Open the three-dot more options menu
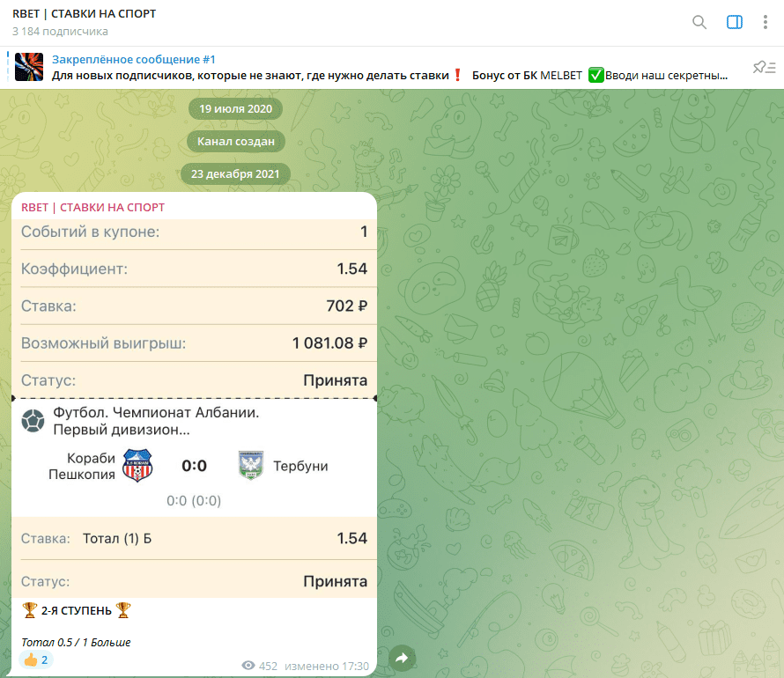The image size is (784, 678). coord(765,23)
